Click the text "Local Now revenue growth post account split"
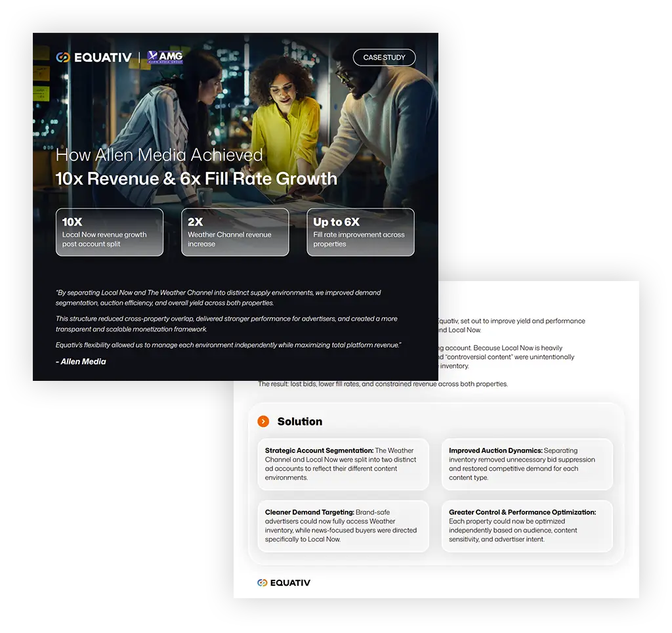The image size is (672, 633). click(104, 239)
